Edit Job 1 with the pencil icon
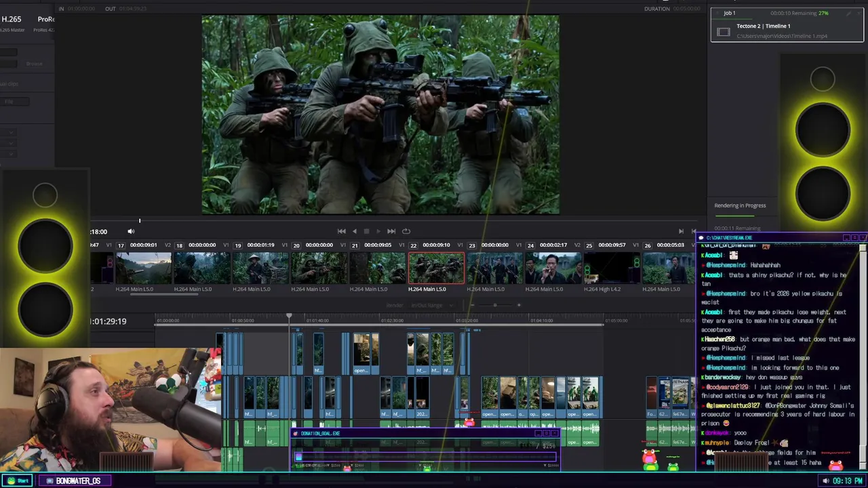Viewport: 868px width, 488px height. pos(848,13)
